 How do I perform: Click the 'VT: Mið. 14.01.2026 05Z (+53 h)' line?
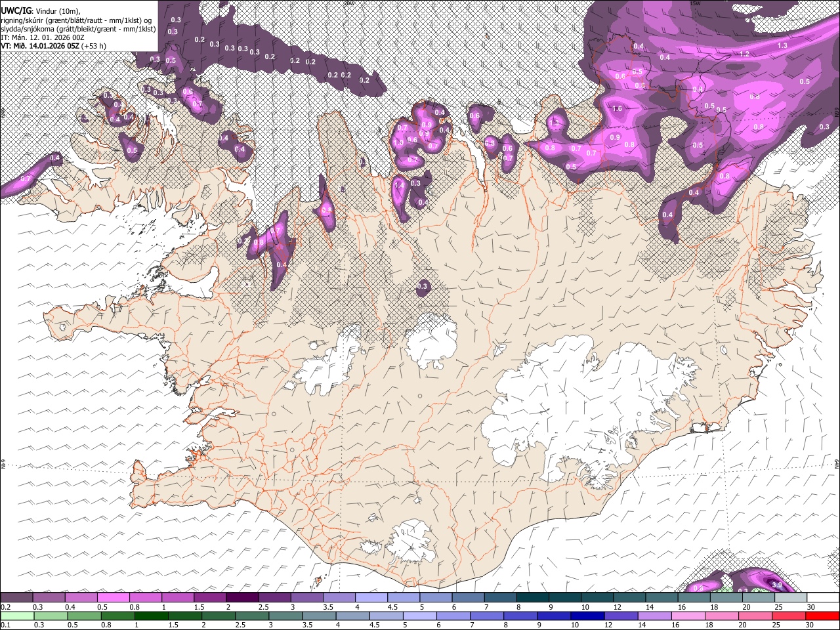click(x=53, y=46)
